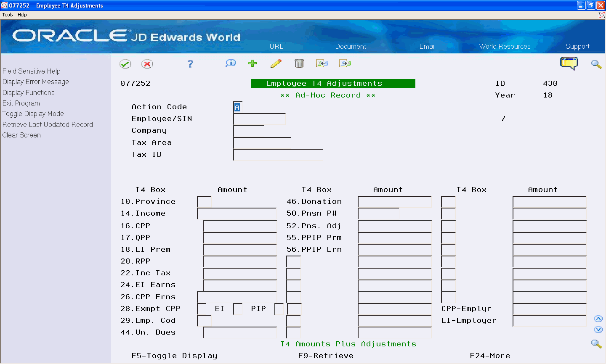Click the ID value 430
This screenshot has width=606, height=364.
(x=550, y=83)
